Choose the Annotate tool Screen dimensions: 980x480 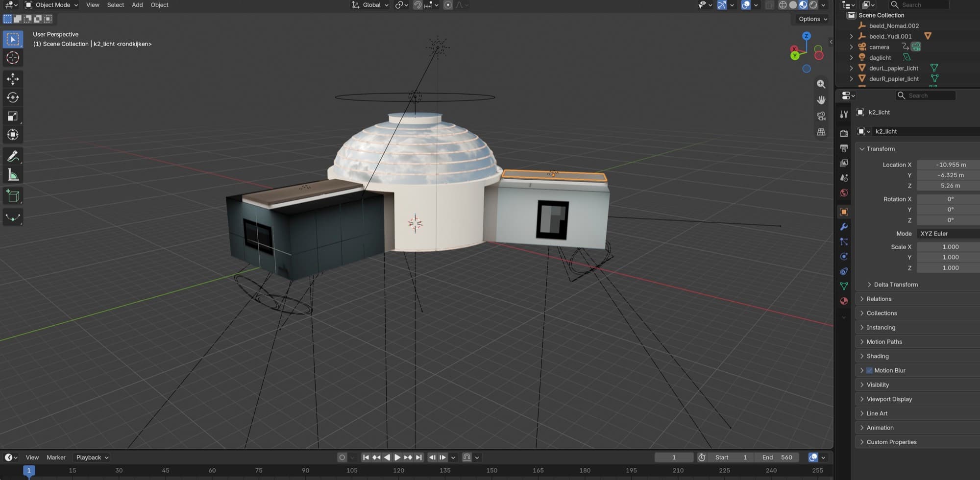[x=13, y=156]
